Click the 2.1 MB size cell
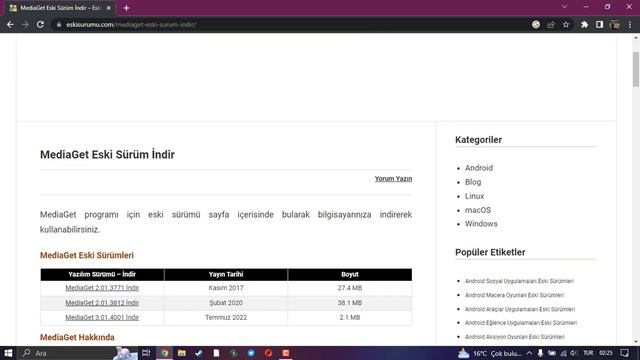The height and width of the screenshot is (360, 640). coord(350,318)
